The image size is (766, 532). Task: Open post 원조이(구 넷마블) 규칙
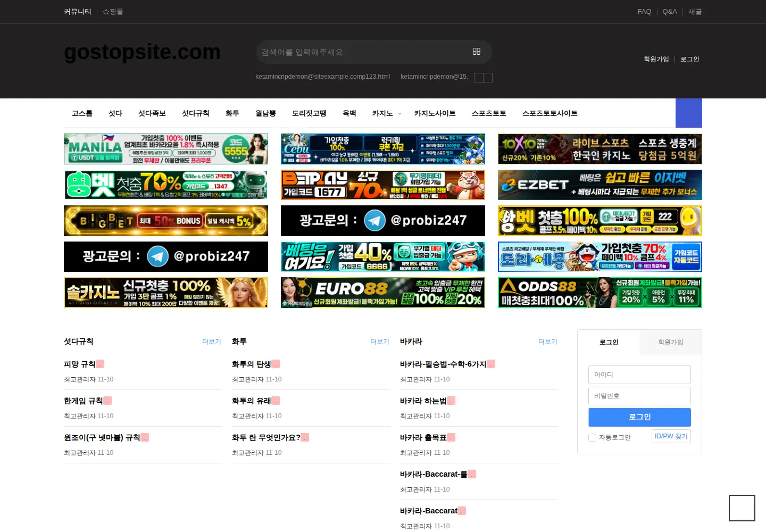tap(102, 437)
